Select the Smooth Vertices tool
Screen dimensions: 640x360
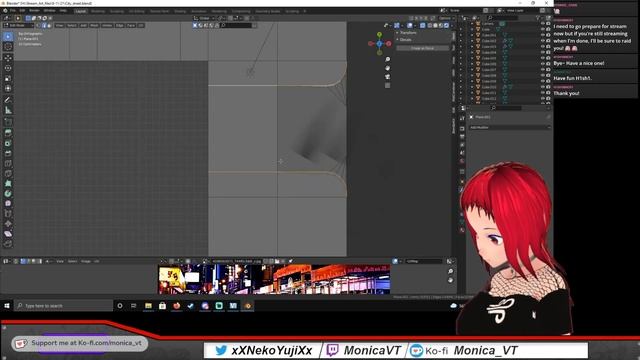(x=8, y=204)
